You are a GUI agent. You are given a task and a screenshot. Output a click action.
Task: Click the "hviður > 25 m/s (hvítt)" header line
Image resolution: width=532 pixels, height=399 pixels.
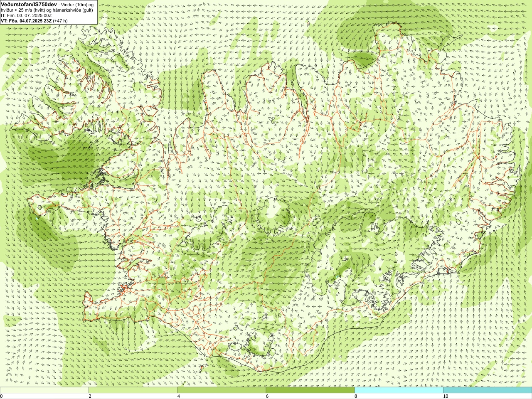click(23, 10)
